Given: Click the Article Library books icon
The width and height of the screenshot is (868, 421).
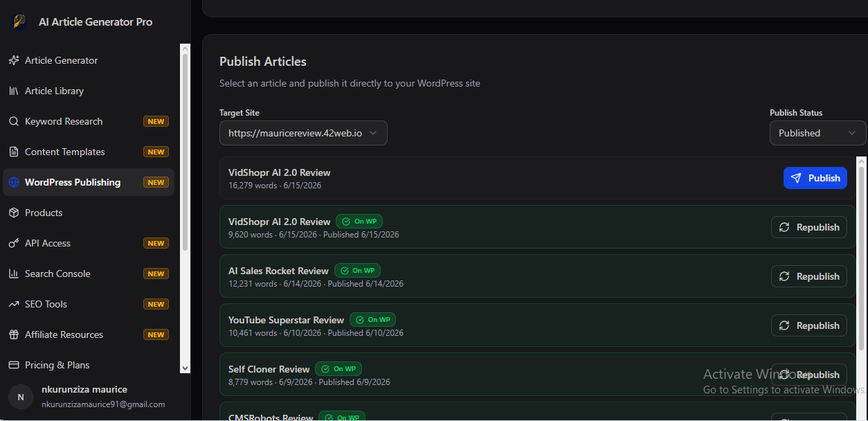Looking at the screenshot, I should coord(13,91).
